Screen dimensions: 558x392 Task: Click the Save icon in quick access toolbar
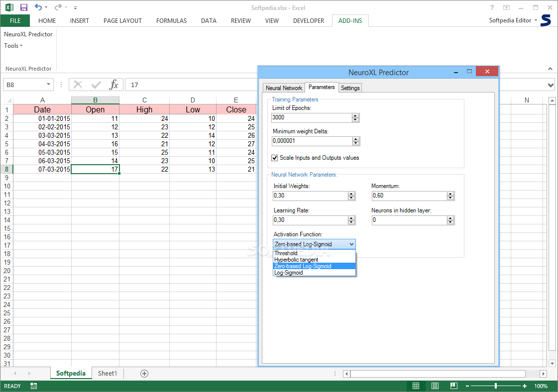[23, 7]
